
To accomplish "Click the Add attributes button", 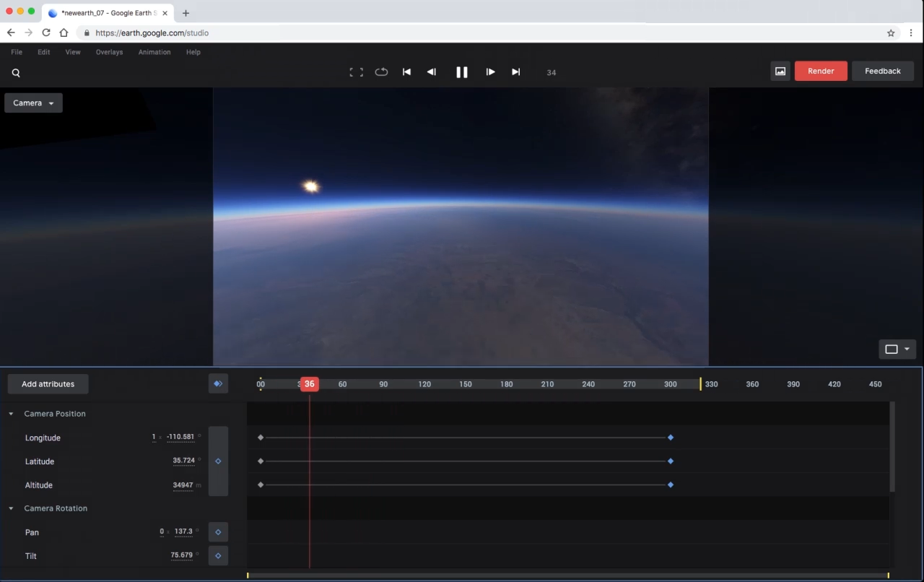I will pyautogui.click(x=48, y=383).
